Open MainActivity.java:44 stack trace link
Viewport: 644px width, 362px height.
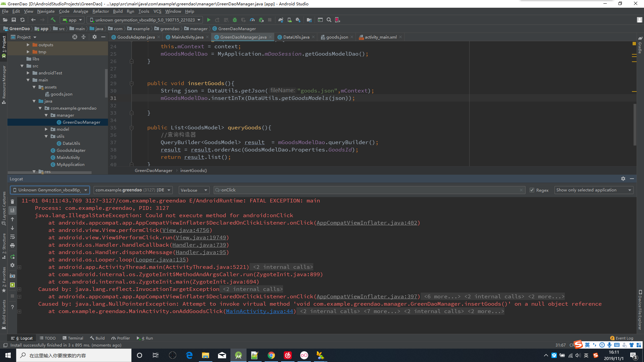tap(259, 311)
